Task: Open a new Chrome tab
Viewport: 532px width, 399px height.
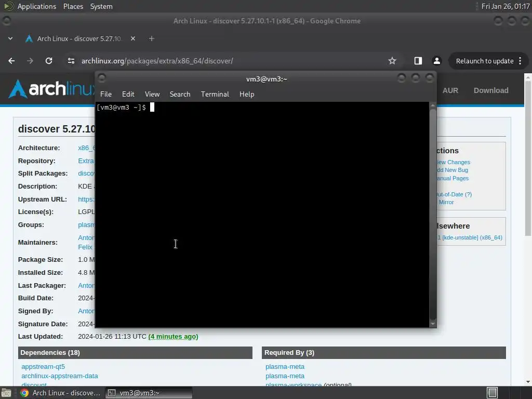Action: [x=152, y=38]
